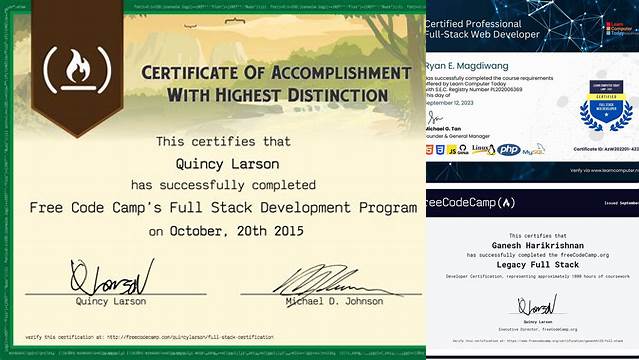Click the freeCodeCamp flame logo on brown banner

[x=77, y=70]
